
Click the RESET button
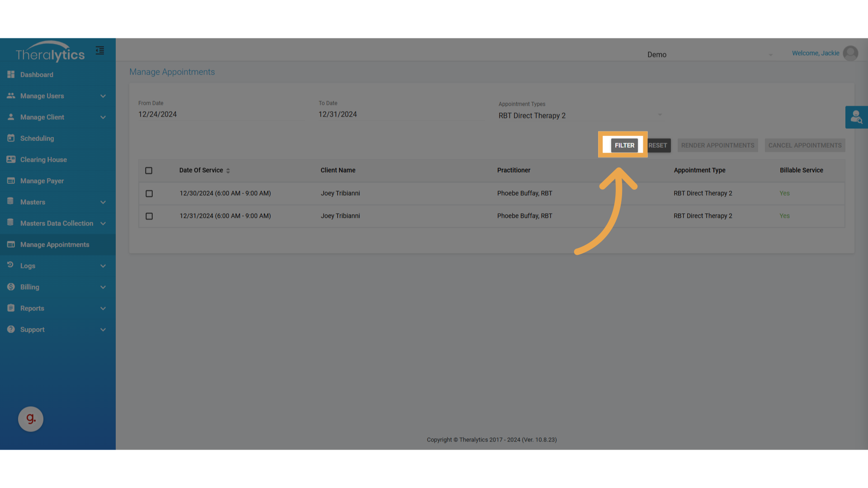pos(658,145)
